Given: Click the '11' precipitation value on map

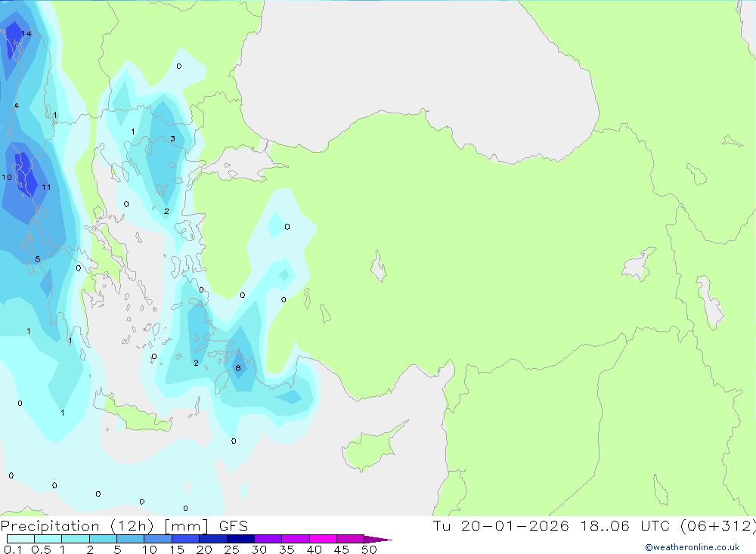Looking at the screenshot, I should click(x=46, y=187).
